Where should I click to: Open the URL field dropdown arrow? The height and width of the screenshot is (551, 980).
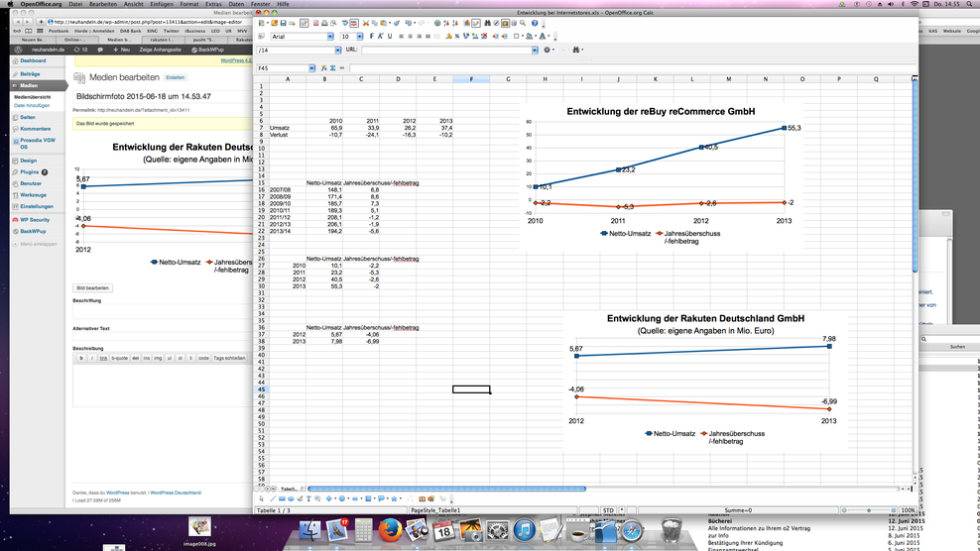535,50
